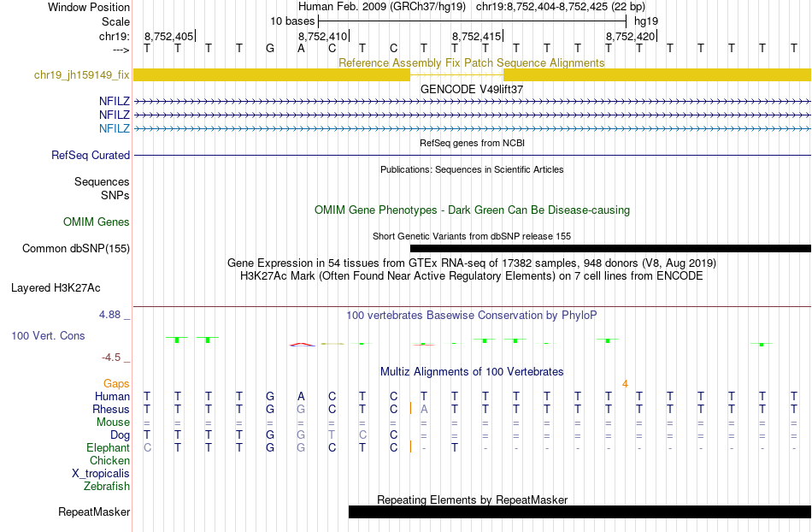Click the base A in the top sequence ruler
This screenshot has height=532, width=812.
(x=301, y=49)
